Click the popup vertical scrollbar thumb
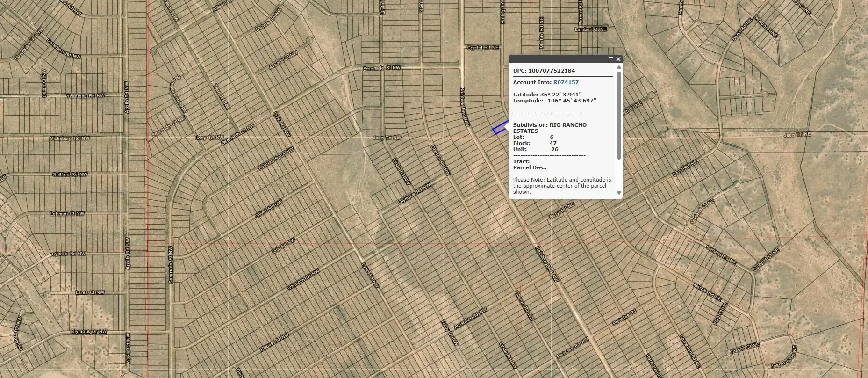 coord(619,115)
